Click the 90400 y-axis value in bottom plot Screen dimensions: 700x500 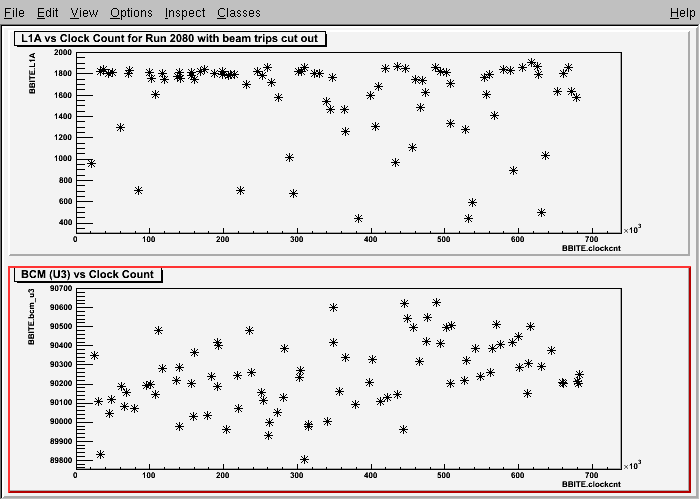[x=60, y=345]
